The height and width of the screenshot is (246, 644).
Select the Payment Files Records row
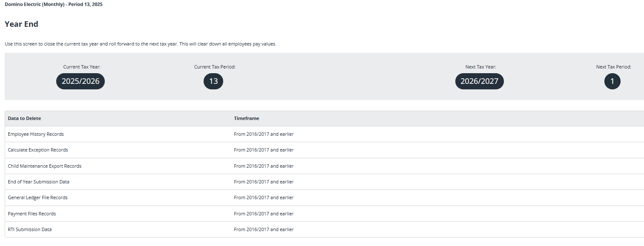32,214
